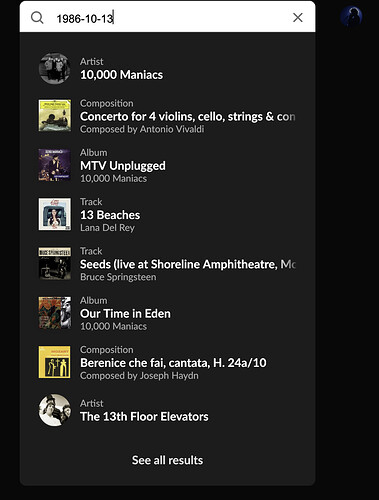Open the user profile avatar
The width and height of the screenshot is (379, 500).
(351, 16)
